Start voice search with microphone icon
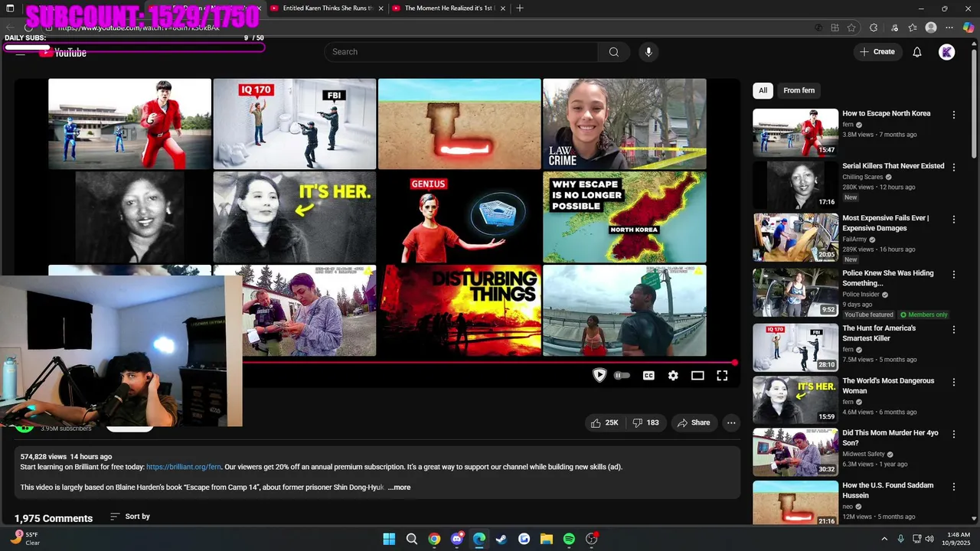980x551 pixels. (x=648, y=52)
